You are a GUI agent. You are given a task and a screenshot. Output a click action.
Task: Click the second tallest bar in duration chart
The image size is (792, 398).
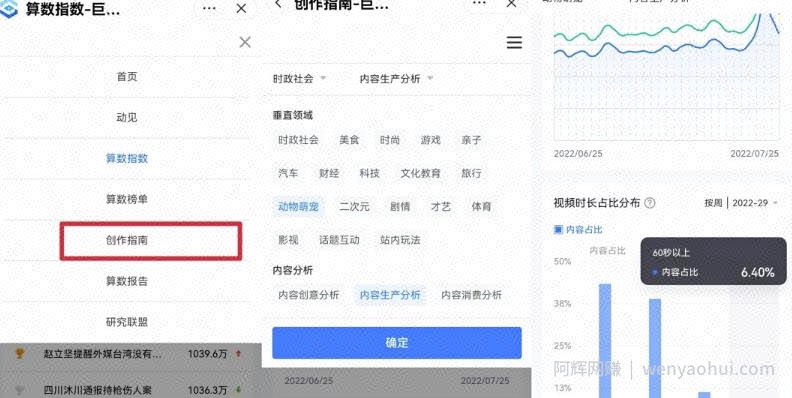(655, 349)
